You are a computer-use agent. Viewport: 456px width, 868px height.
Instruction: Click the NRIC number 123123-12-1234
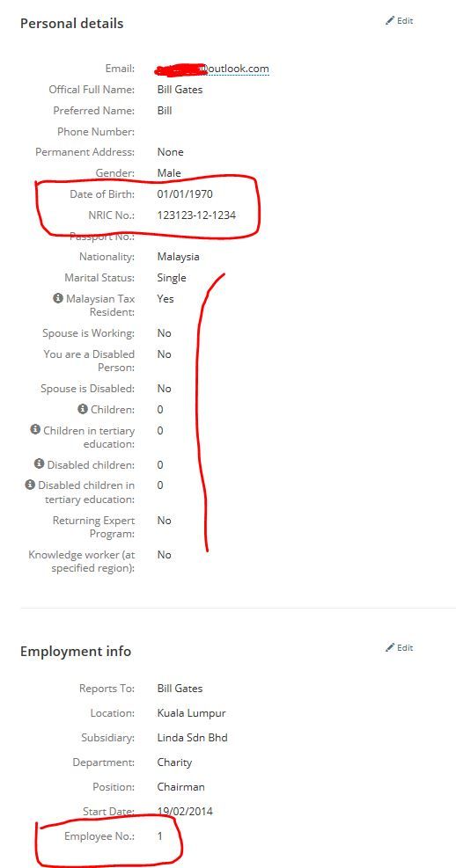(x=196, y=215)
